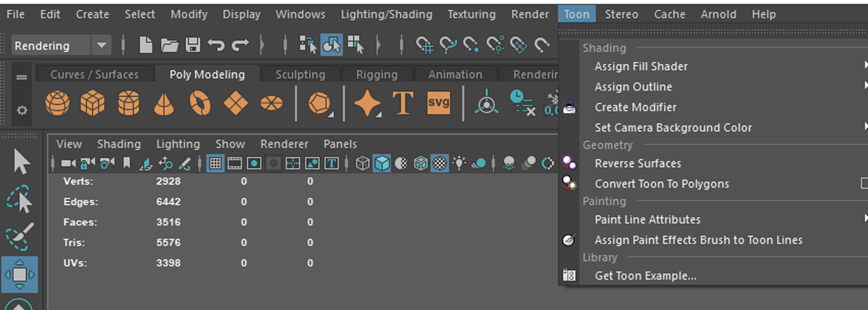Select the polygon Type text tool
Image resolution: width=868 pixels, height=310 pixels.
403,103
